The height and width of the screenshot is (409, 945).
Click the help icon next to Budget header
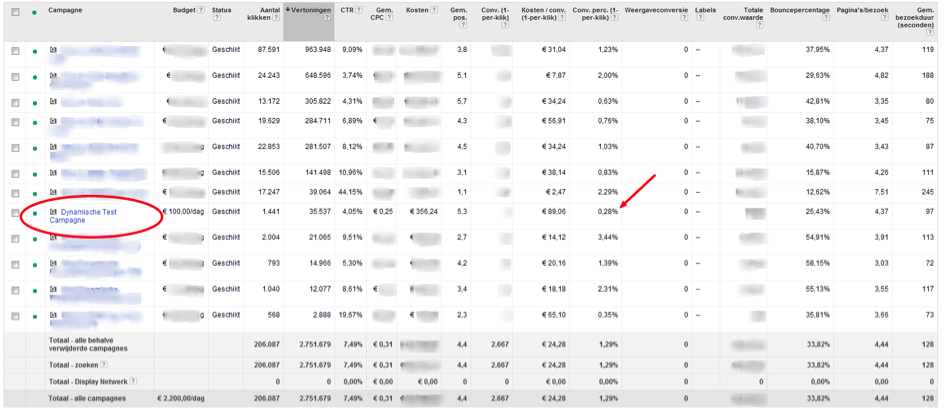(201, 11)
